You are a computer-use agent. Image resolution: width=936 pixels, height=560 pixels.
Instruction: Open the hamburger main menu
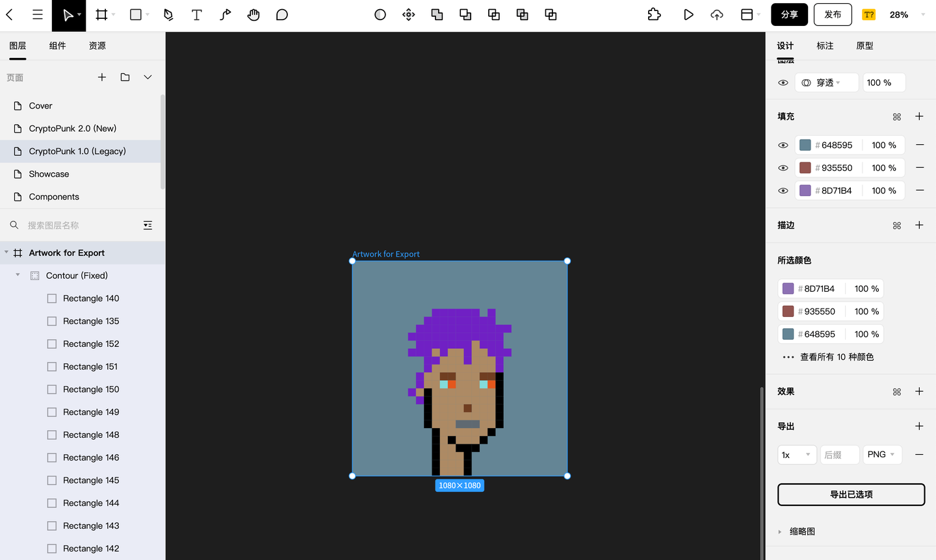(x=38, y=14)
